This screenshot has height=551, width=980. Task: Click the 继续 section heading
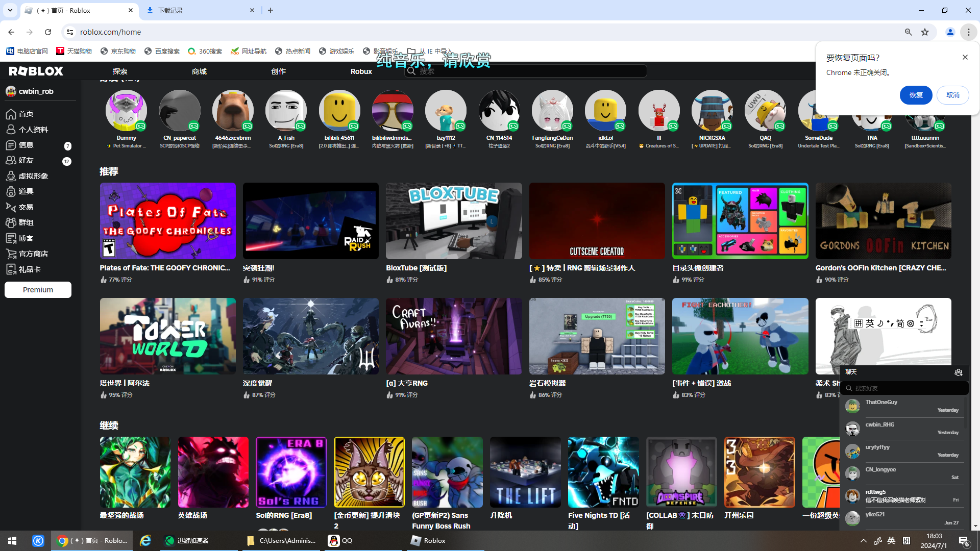(x=109, y=425)
